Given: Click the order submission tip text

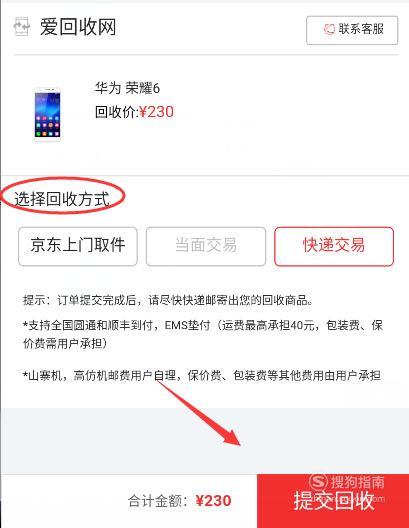Looking at the screenshot, I should click(168, 300).
